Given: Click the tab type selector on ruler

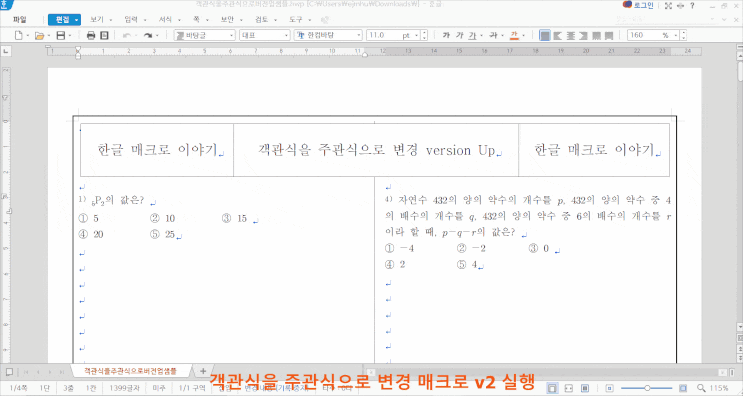Looking at the screenshot, I should 5,51.
